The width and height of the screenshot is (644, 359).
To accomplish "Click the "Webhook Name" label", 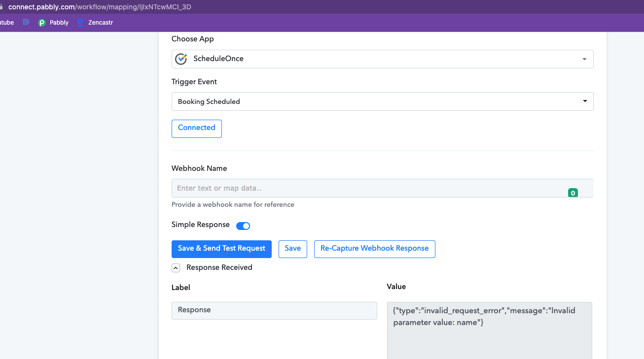I will tap(199, 168).
